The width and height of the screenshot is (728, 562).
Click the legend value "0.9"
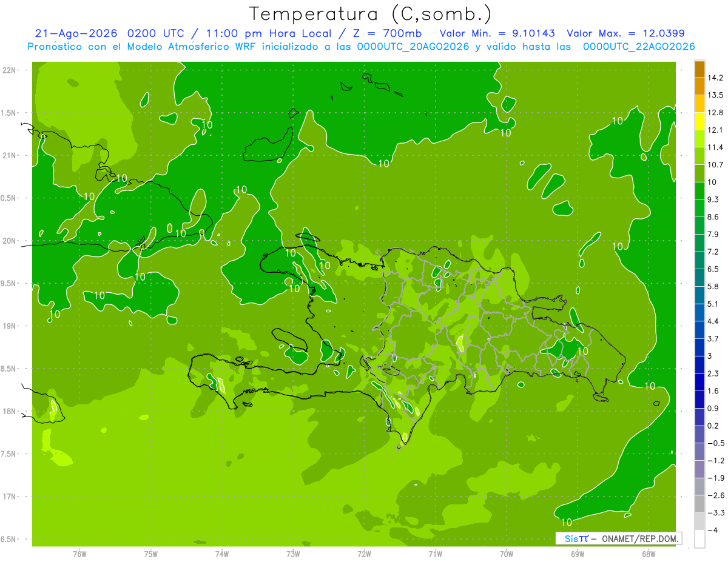tap(713, 408)
